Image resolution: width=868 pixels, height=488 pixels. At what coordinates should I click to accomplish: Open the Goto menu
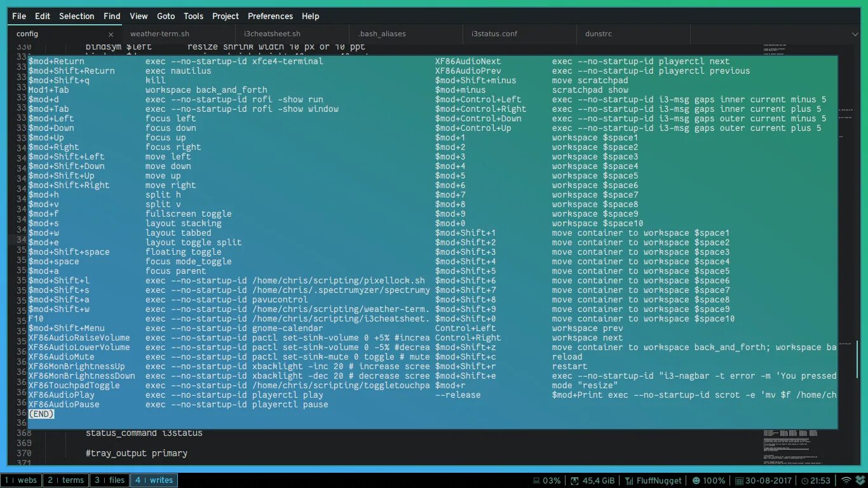point(166,16)
